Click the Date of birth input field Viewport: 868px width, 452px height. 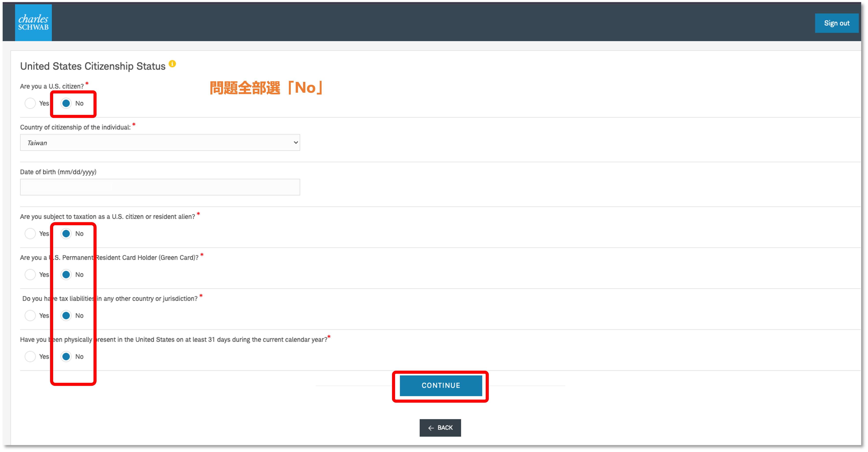coord(160,187)
